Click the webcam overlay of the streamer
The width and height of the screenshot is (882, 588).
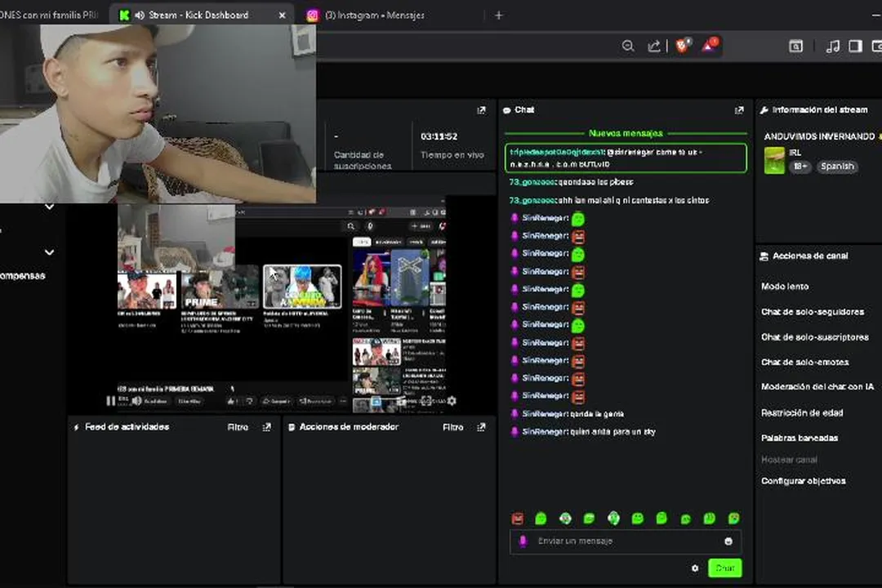tap(158, 113)
